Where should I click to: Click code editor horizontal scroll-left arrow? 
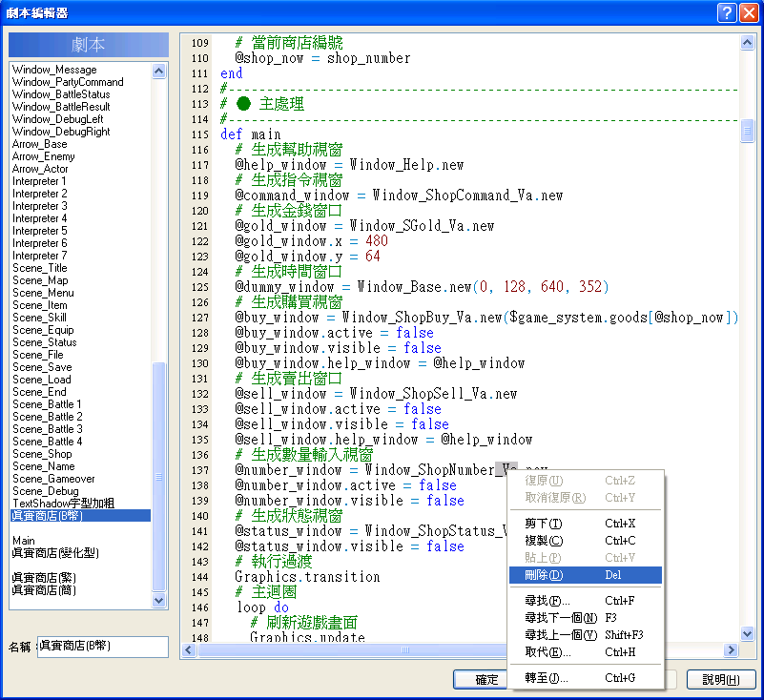pos(189,649)
